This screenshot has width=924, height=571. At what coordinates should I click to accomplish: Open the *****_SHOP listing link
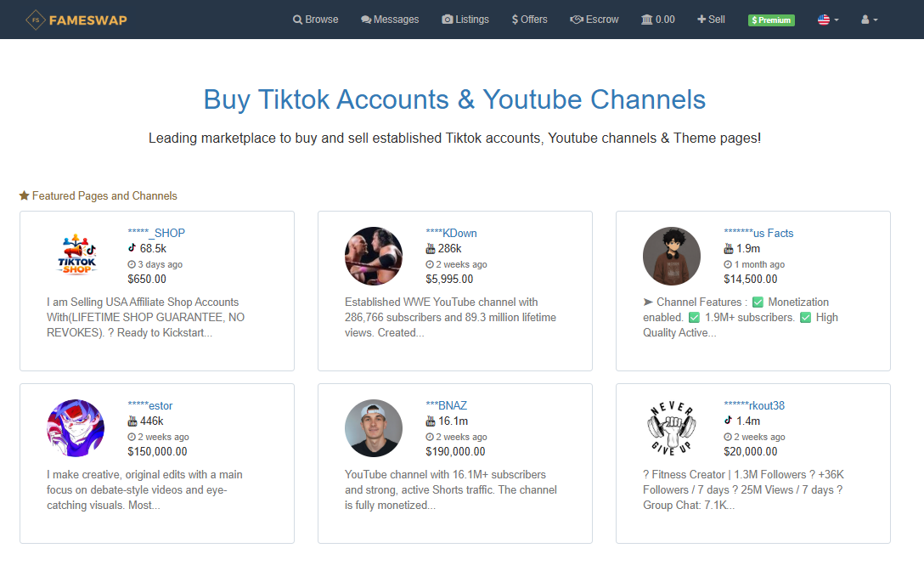(156, 233)
